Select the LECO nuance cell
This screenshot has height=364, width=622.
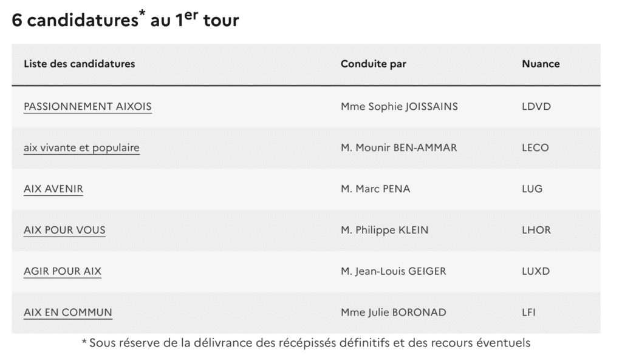[x=535, y=148]
